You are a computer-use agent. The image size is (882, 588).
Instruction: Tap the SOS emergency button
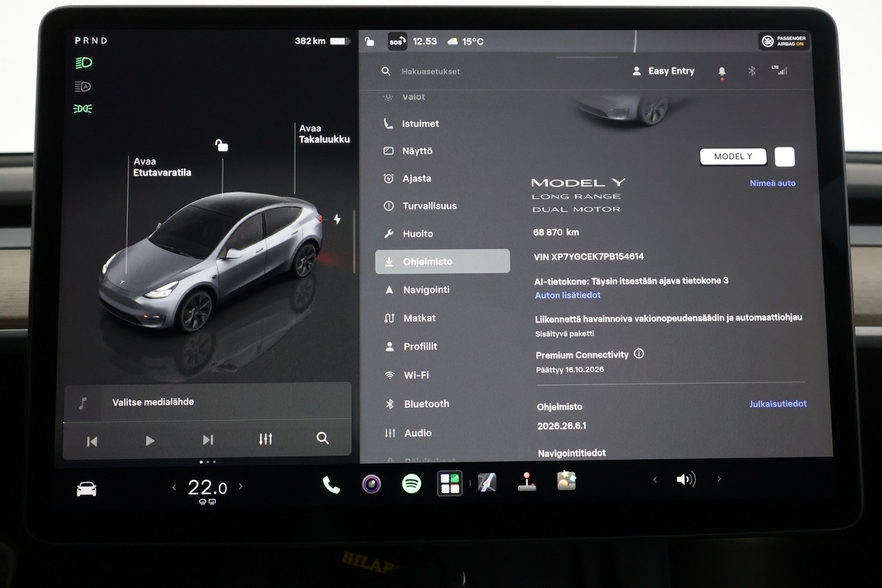pyautogui.click(x=397, y=42)
